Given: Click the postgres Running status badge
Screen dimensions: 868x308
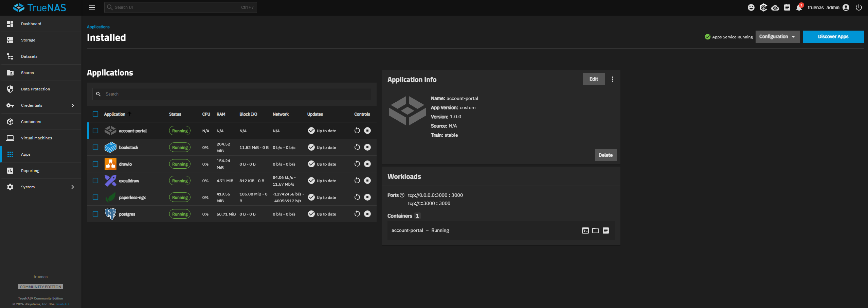Looking at the screenshot, I should tap(180, 214).
